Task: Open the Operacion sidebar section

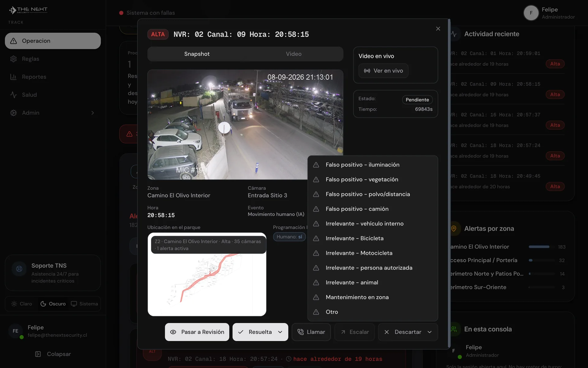Action: pos(53,41)
